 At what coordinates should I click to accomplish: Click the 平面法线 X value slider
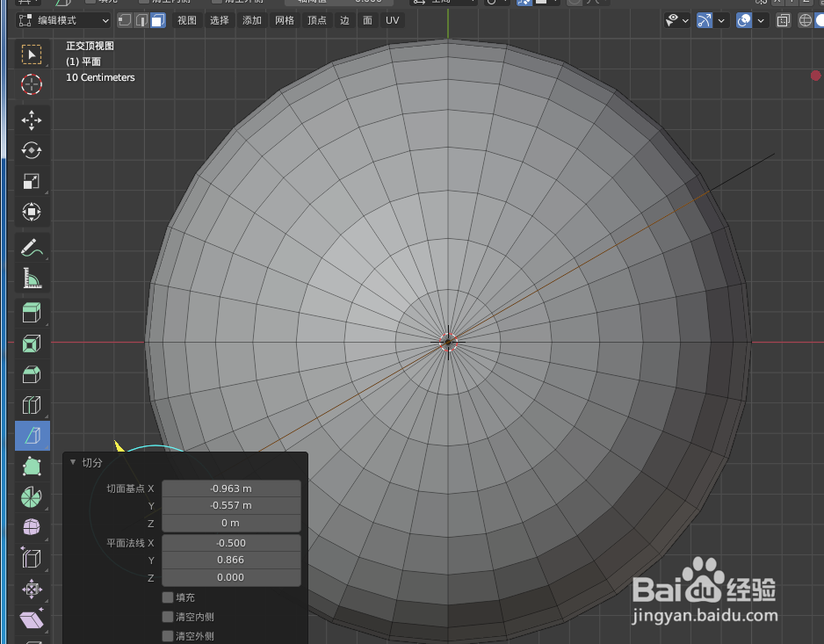click(231, 542)
